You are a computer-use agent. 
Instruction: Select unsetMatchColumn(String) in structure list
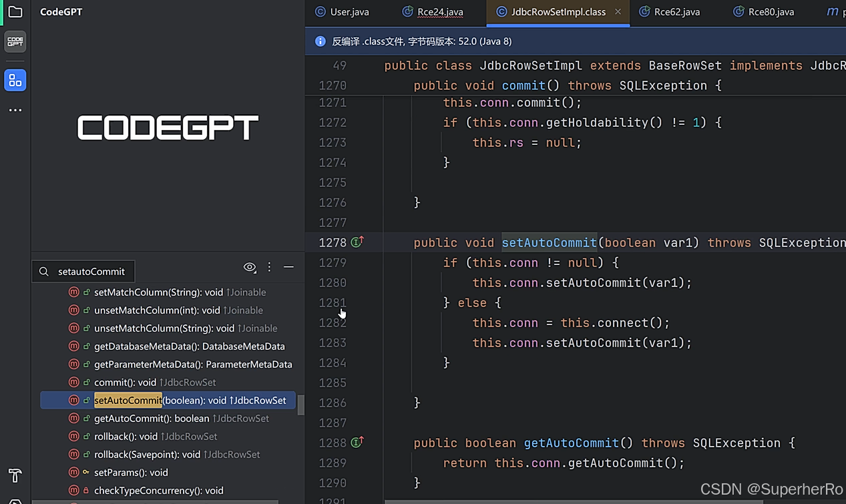pos(167,328)
